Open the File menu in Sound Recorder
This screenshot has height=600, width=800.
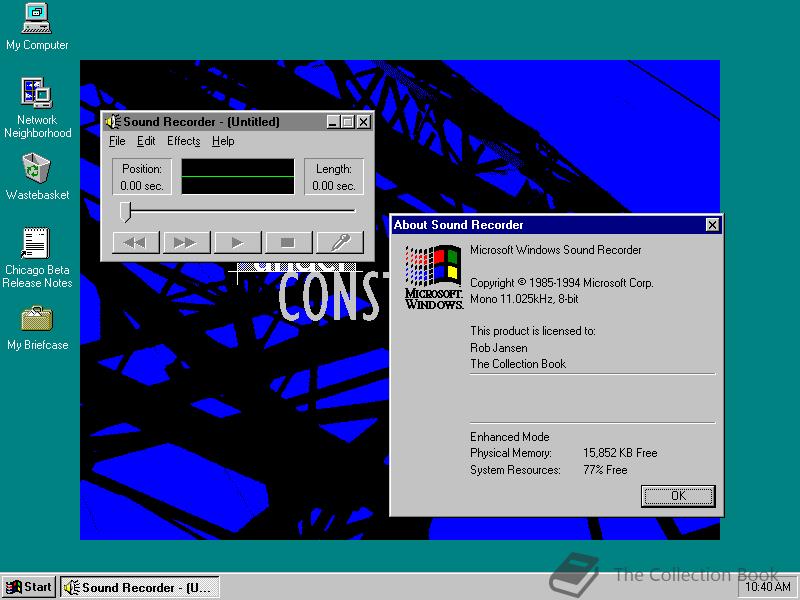point(117,141)
